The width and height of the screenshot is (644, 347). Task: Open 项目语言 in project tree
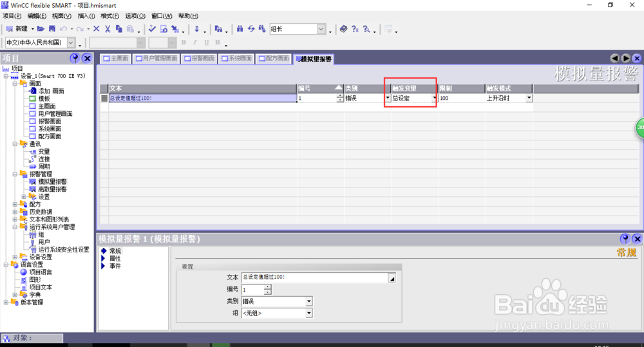coord(41,272)
